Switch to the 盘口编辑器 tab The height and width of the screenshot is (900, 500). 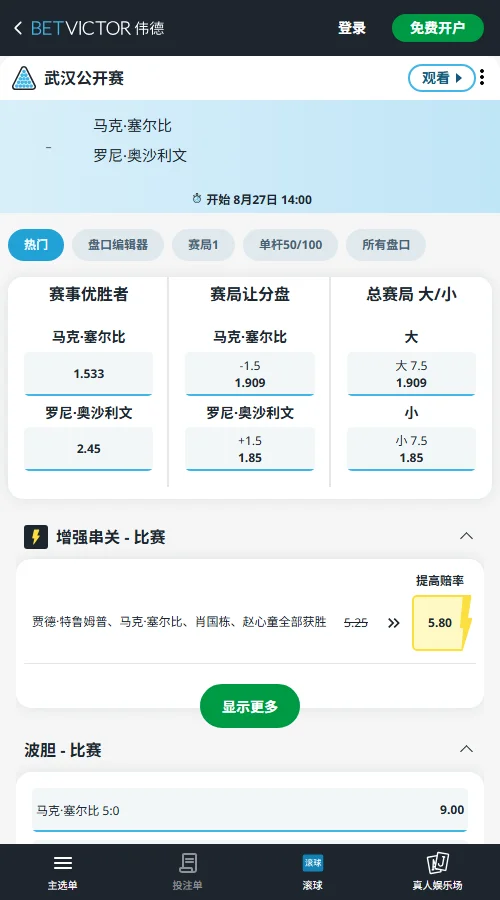pos(118,245)
